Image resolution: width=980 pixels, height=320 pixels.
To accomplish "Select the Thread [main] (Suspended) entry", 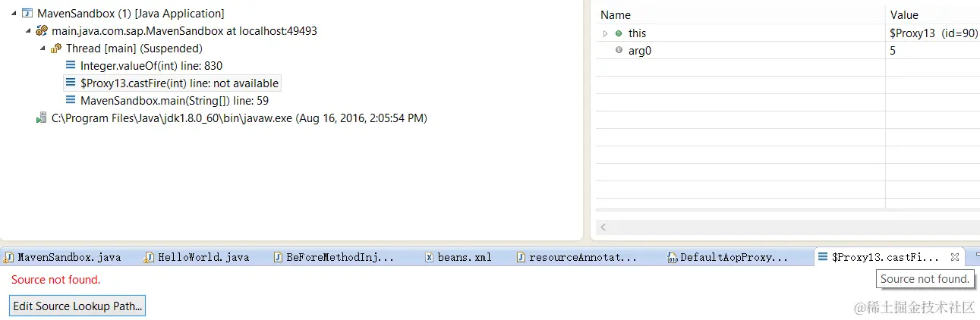I will pos(134,49).
